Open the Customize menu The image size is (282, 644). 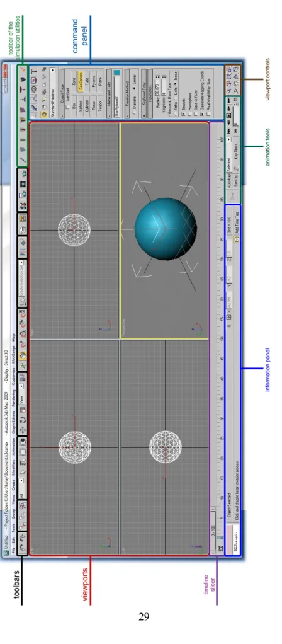pos(14,377)
